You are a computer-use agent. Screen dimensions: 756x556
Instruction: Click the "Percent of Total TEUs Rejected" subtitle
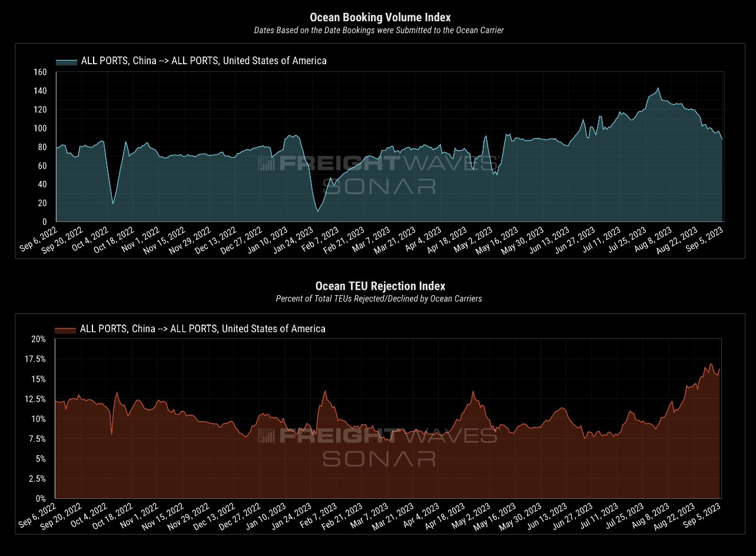pyautogui.click(x=379, y=299)
